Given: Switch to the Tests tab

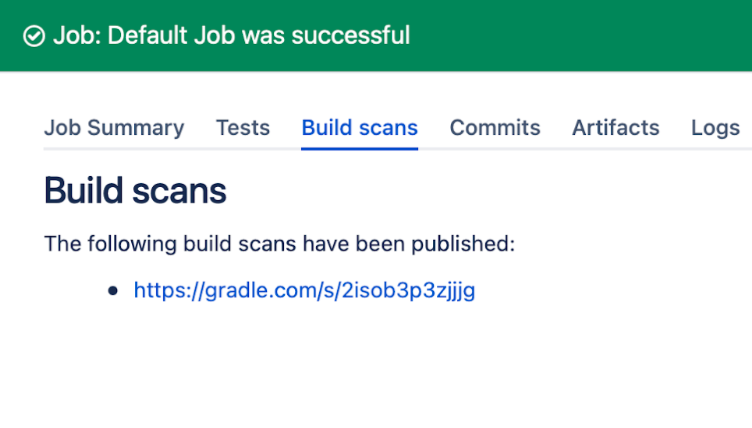Looking at the screenshot, I should pyautogui.click(x=243, y=128).
